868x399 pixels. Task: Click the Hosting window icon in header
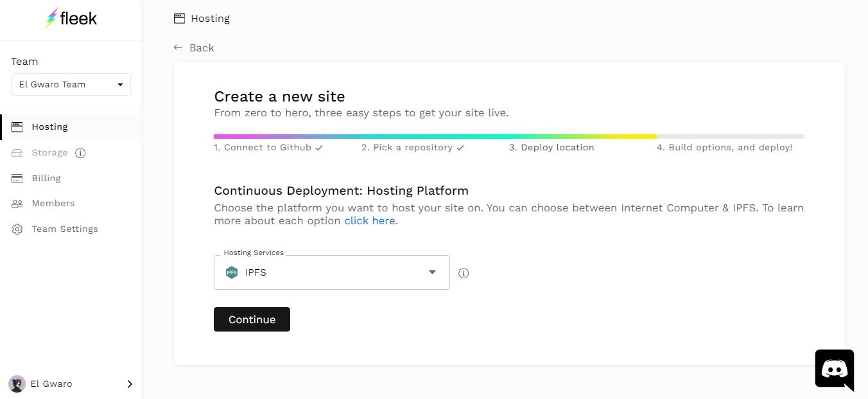coord(179,19)
